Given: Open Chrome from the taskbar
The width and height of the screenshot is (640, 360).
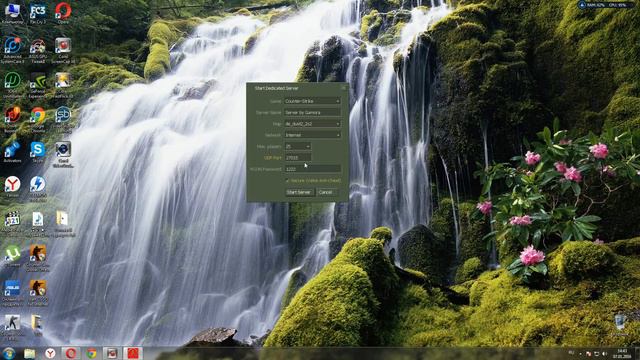Looking at the screenshot, I should tap(91, 353).
